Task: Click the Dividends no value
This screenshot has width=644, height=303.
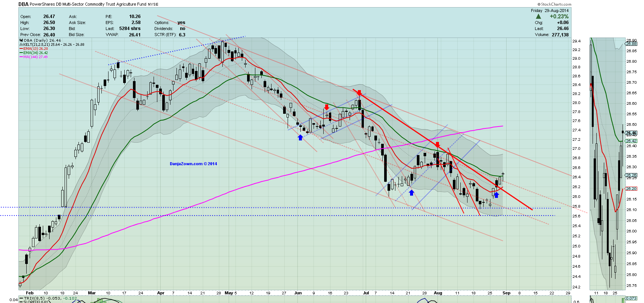Action: (x=182, y=29)
